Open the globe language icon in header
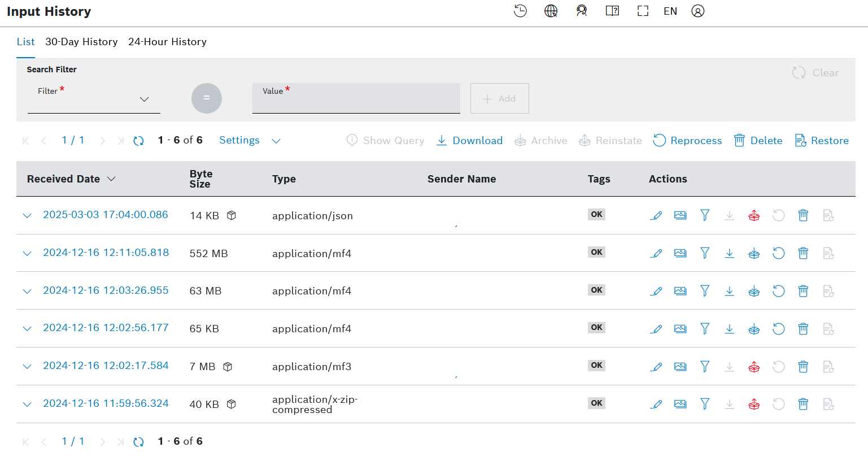The image size is (868, 456). tap(551, 11)
